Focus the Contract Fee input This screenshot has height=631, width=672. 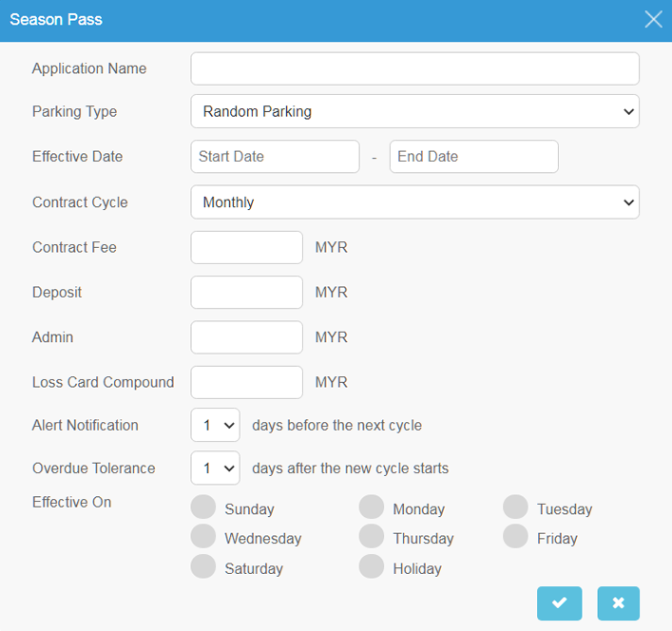[246, 248]
